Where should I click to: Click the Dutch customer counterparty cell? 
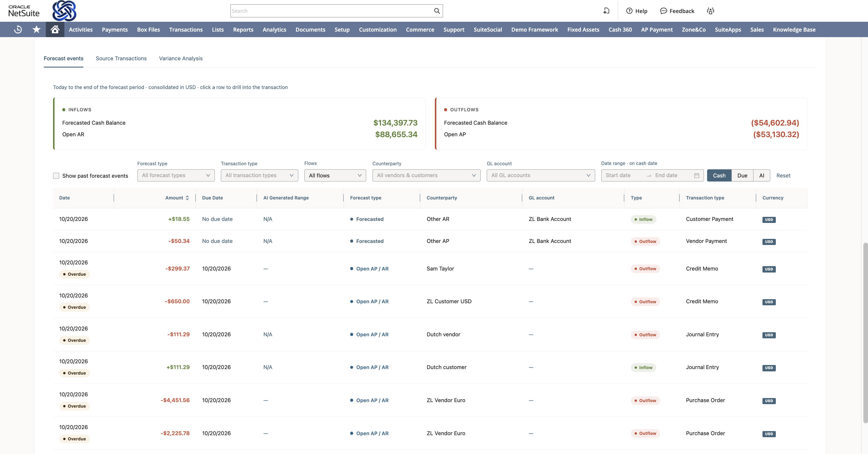pos(446,367)
